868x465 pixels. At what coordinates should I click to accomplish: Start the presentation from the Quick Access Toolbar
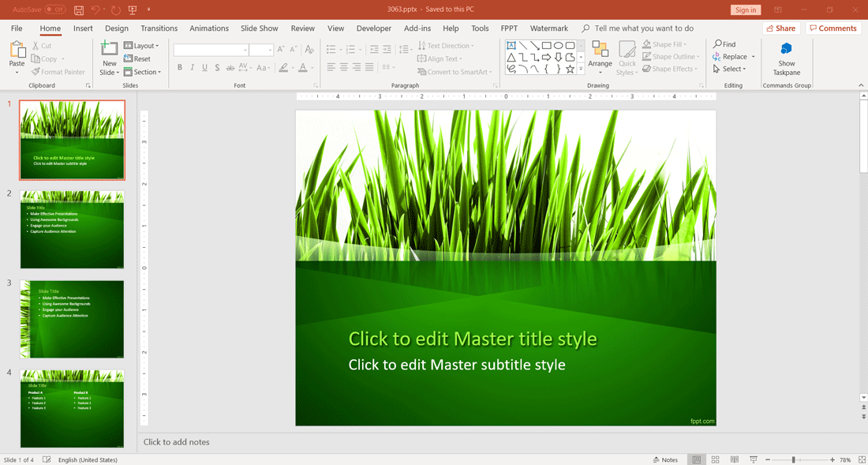132,10
